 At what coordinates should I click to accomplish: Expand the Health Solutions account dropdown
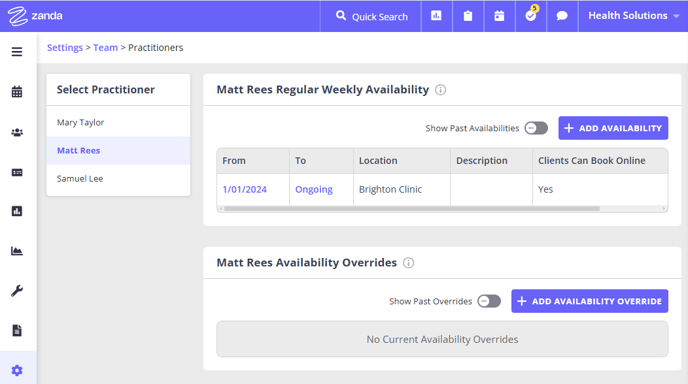click(633, 16)
